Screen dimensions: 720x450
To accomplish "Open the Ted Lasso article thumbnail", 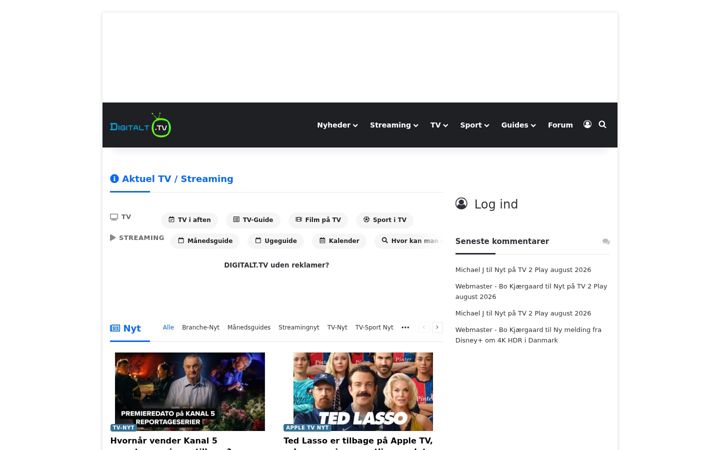I will (x=363, y=392).
